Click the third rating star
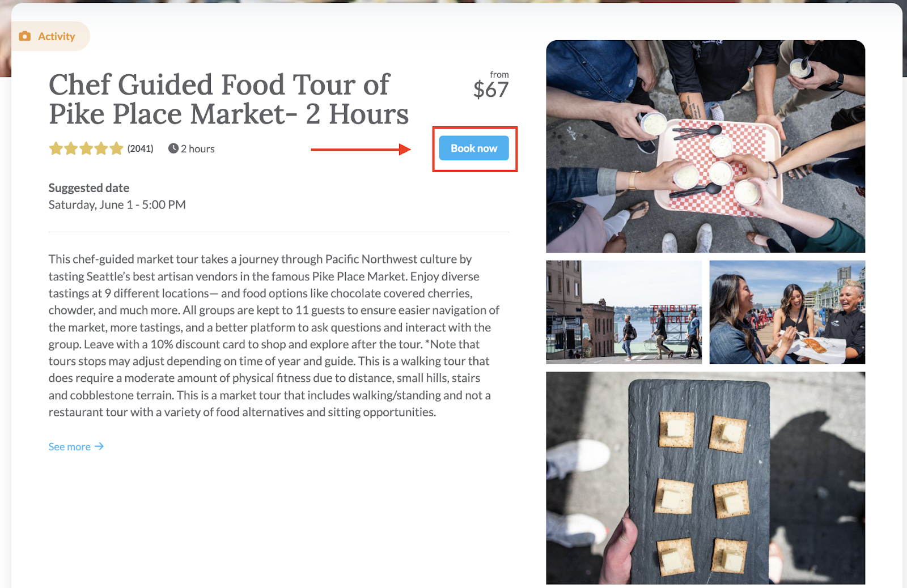907x588 pixels. pyautogui.click(x=86, y=148)
